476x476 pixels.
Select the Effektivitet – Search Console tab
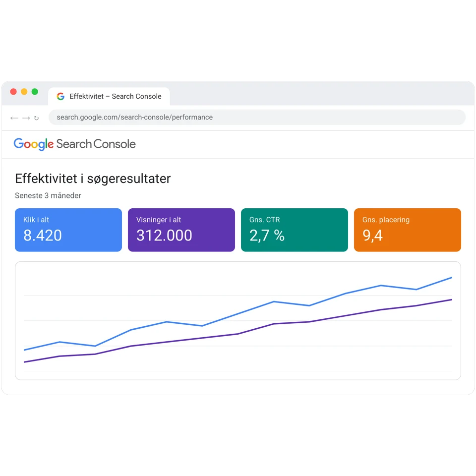click(109, 96)
